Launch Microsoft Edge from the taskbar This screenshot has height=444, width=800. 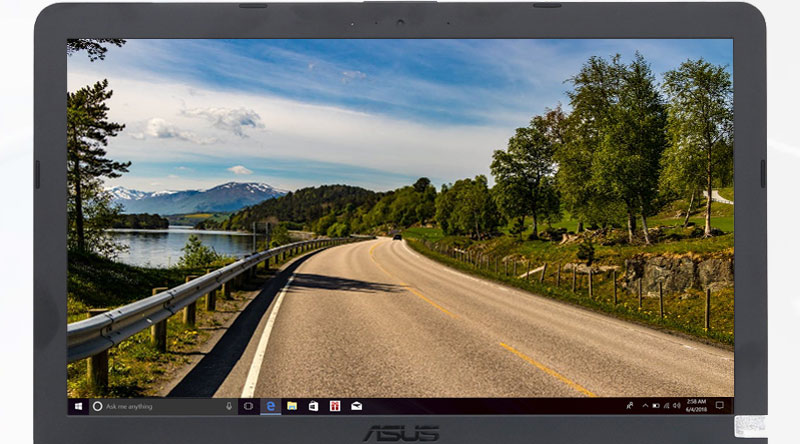click(x=270, y=406)
